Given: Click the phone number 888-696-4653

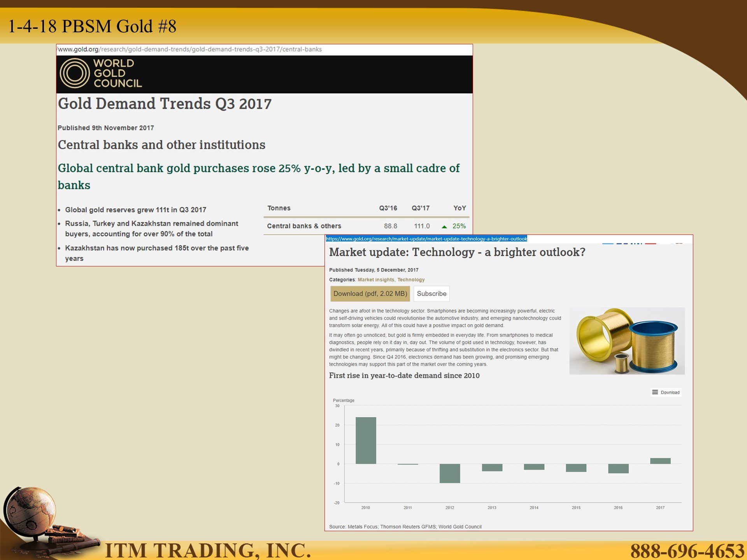Looking at the screenshot, I should 687,551.
